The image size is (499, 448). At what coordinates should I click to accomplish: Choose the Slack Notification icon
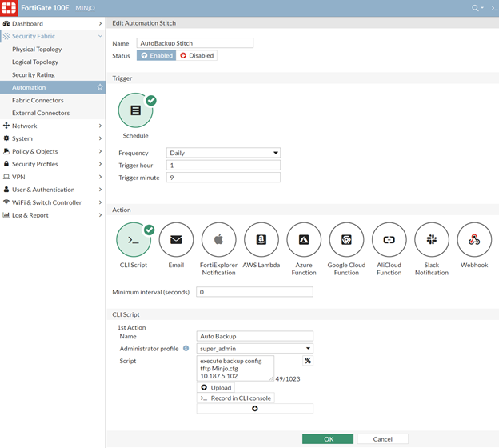coord(432,240)
